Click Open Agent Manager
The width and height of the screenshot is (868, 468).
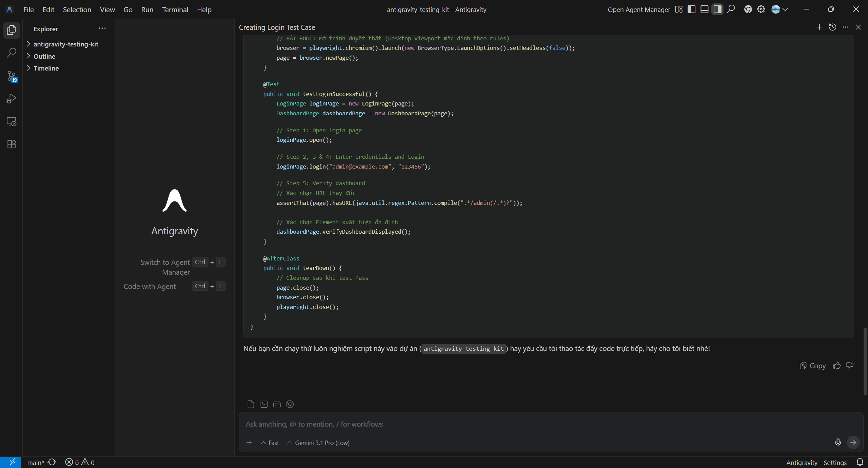point(639,9)
